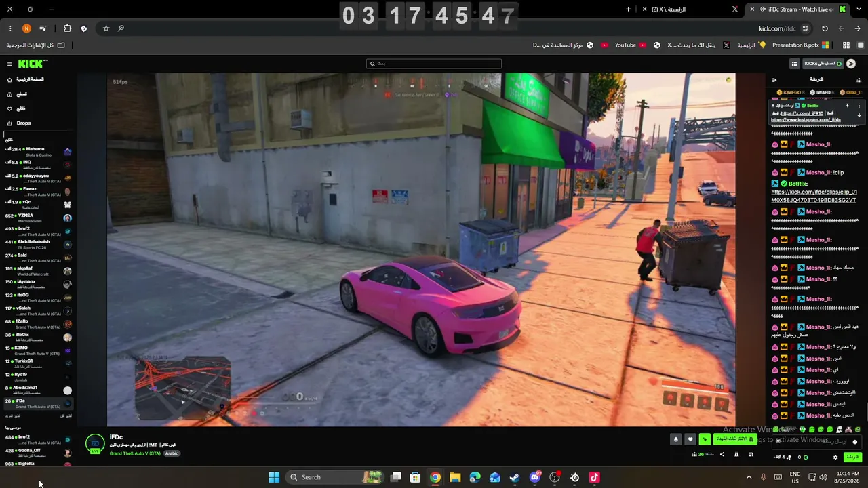Open odayyouyou's channel in sidebar
The width and height of the screenshot is (868, 488).
point(38,178)
